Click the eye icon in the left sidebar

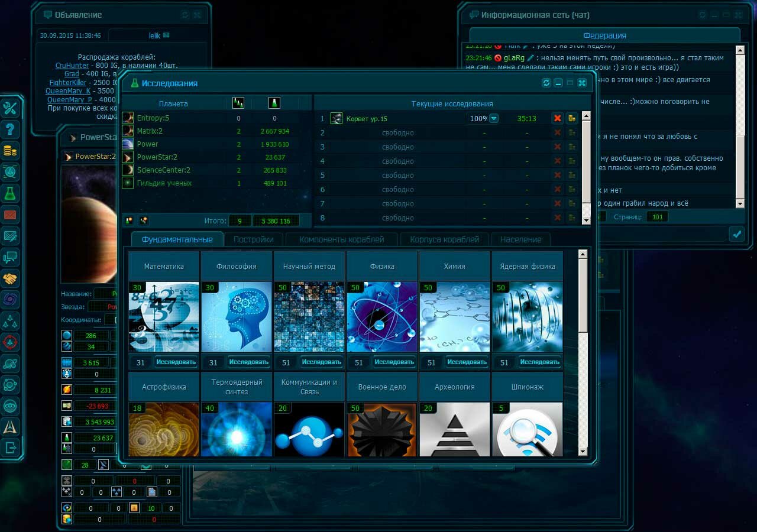(11, 406)
